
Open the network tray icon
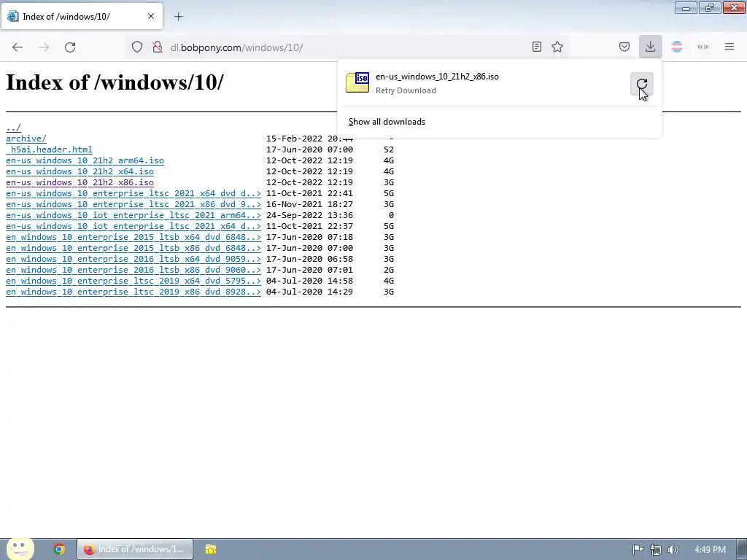click(656, 550)
